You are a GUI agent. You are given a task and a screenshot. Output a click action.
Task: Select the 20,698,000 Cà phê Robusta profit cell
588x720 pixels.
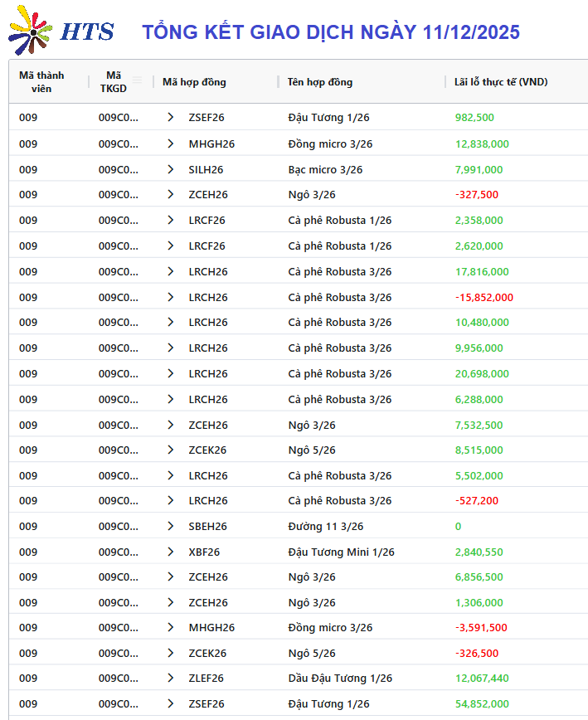[x=482, y=373]
